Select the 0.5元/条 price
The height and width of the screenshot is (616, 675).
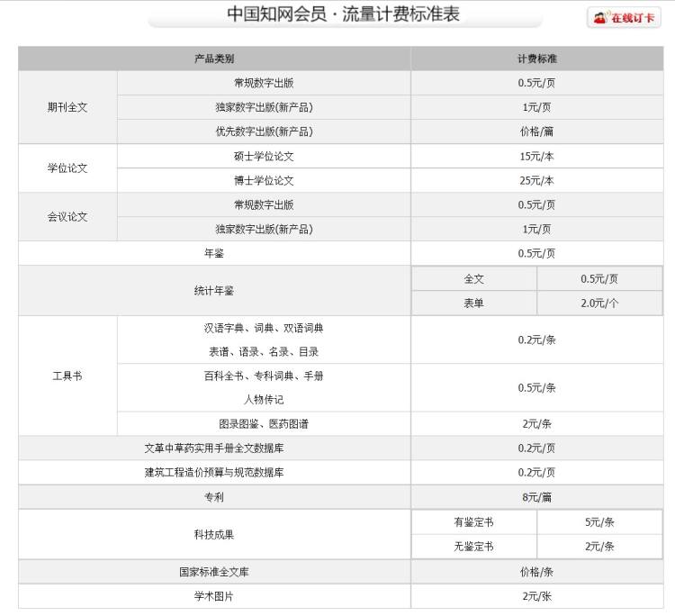(536, 387)
